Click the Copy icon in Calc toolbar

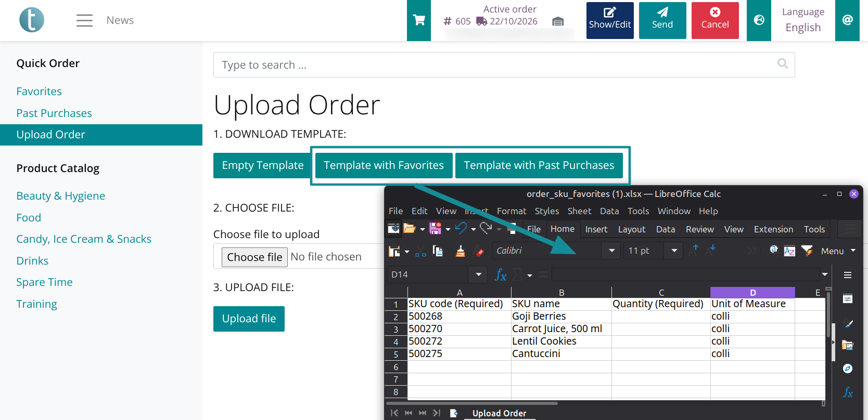(438, 251)
